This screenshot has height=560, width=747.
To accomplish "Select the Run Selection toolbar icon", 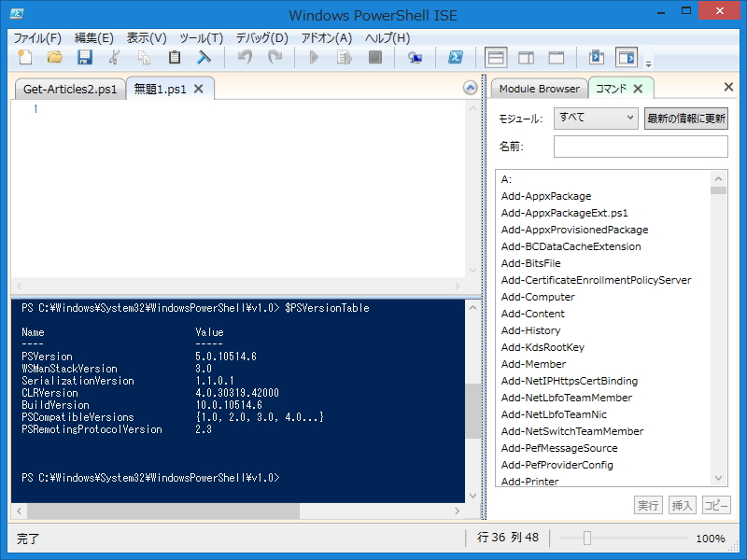I will point(345,58).
